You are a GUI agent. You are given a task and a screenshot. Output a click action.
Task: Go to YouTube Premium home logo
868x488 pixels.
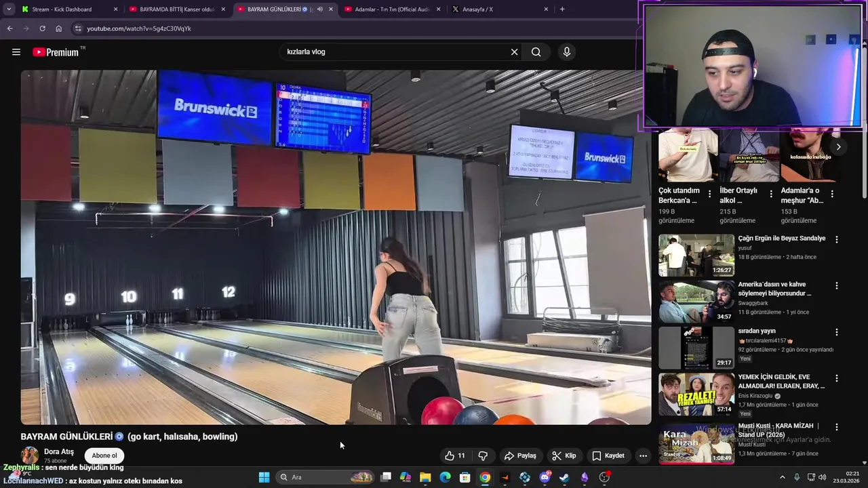(56, 52)
